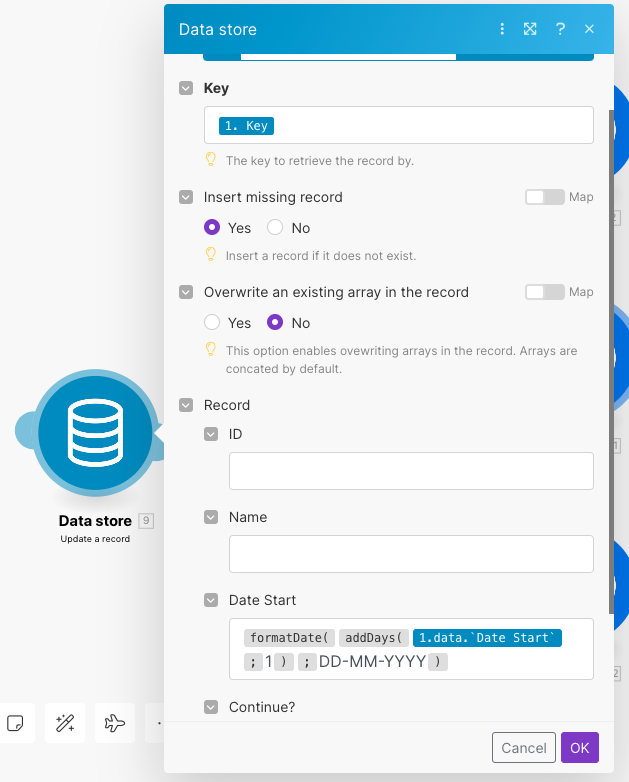Click the 'Update a record' module label
Viewport: 629px width, 782px height.
click(x=95, y=539)
